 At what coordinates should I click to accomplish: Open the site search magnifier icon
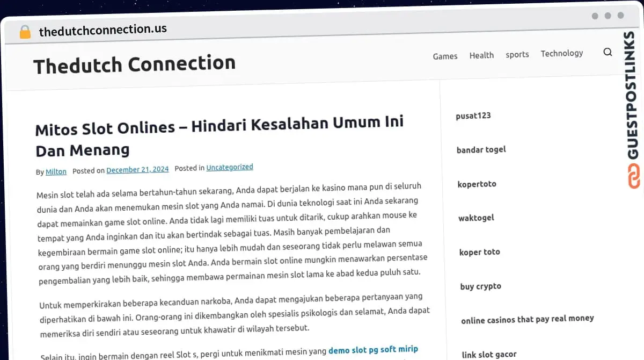click(608, 52)
